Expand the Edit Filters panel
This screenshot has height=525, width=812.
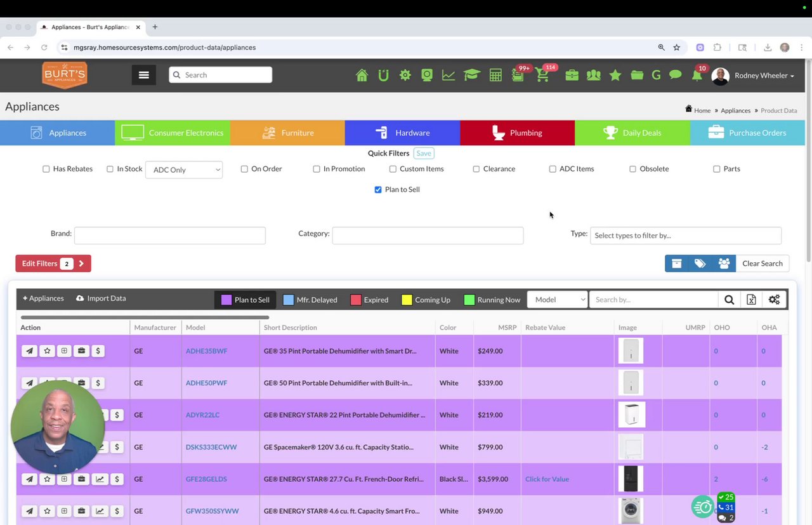[x=53, y=263]
